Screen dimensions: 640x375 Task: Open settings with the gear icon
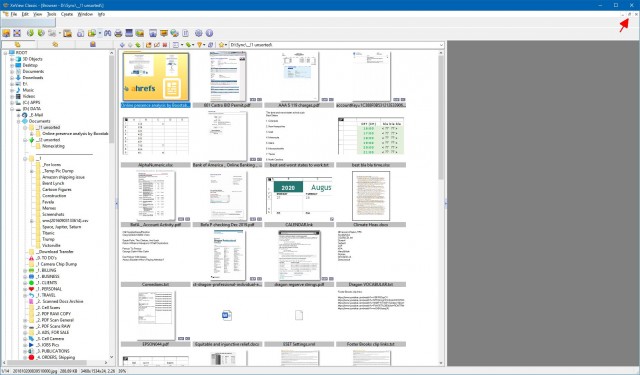click(198, 33)
